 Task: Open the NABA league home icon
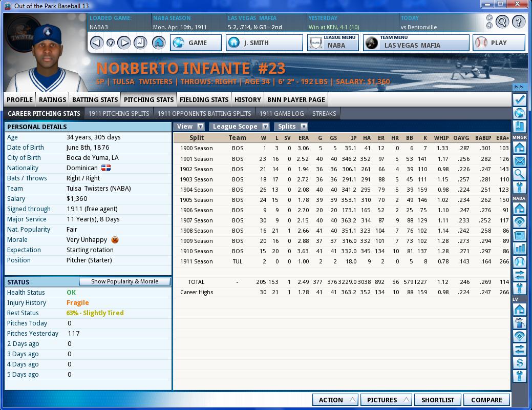tap(519, 209)
